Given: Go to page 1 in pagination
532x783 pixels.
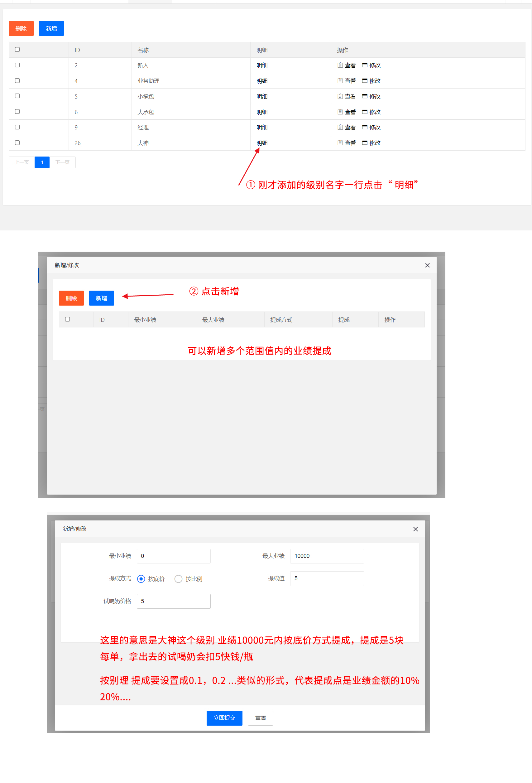Looking at the screenshot, I should pyautogui.click(x=42, y=162).
